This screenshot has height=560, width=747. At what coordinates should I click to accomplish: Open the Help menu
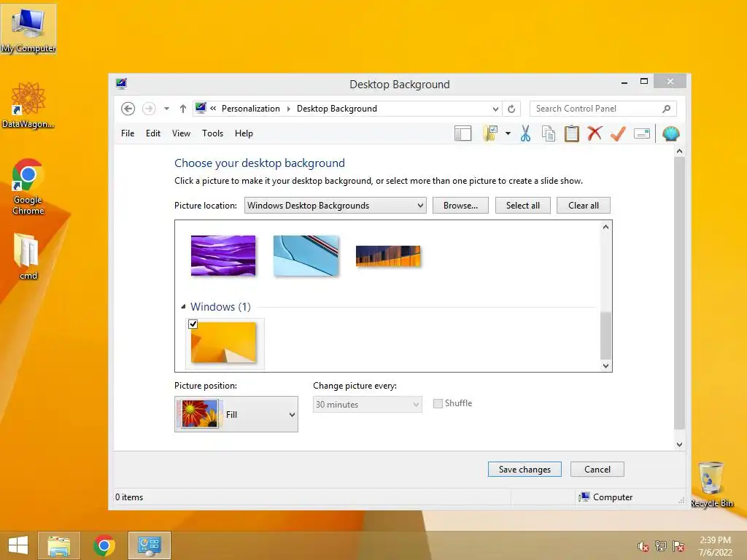[244, 133]
